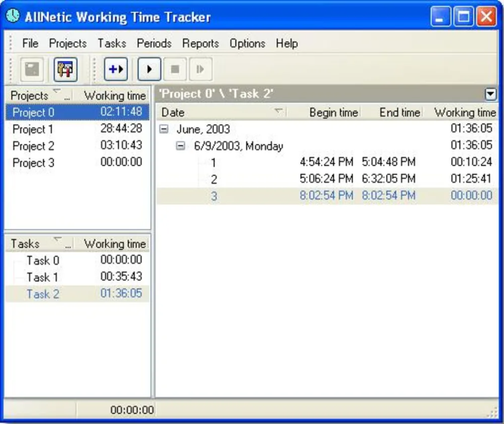Select Project 1 in the projects list
The height and width of the screenshot is (424, 504).
click(x=78, y=129)
